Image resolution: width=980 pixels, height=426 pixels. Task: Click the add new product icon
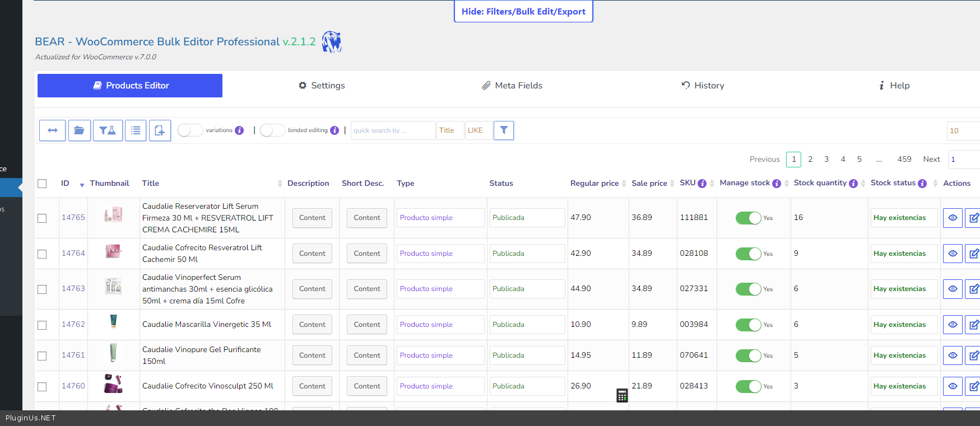click(x=160, y=130)
